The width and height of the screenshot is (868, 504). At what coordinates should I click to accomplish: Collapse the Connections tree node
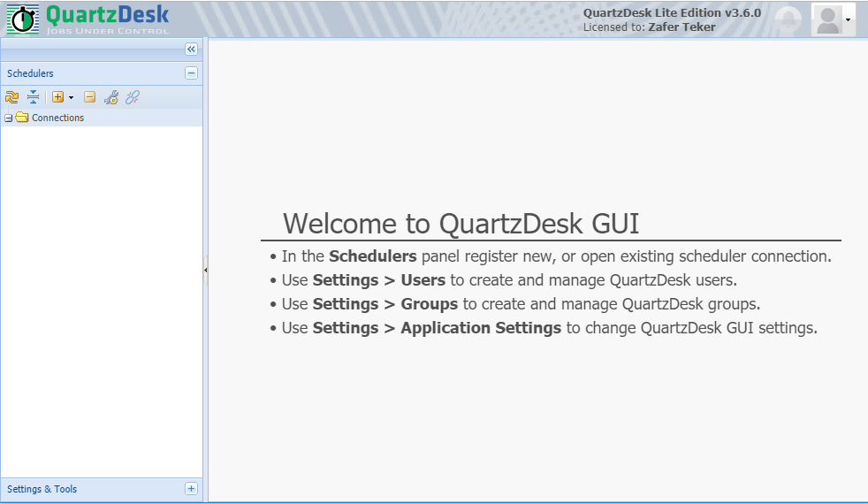click(8, 118)
